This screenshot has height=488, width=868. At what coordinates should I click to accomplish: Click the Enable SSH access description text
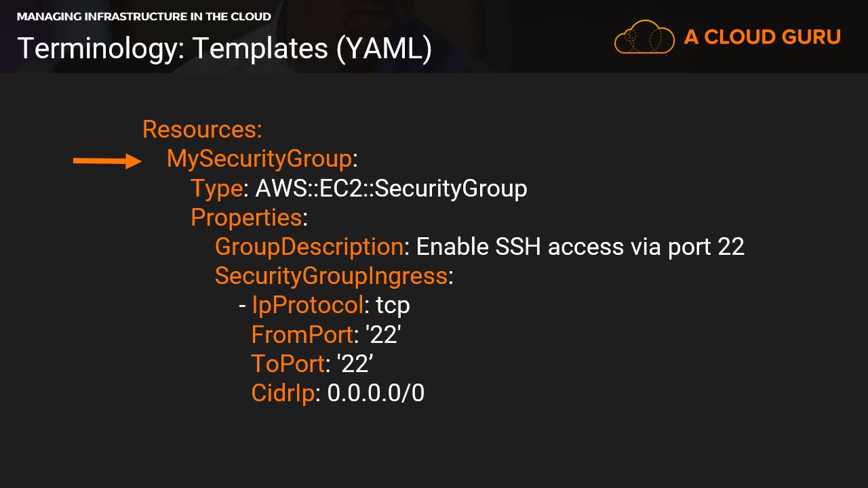pyautogui.click(x=580, y=247)
